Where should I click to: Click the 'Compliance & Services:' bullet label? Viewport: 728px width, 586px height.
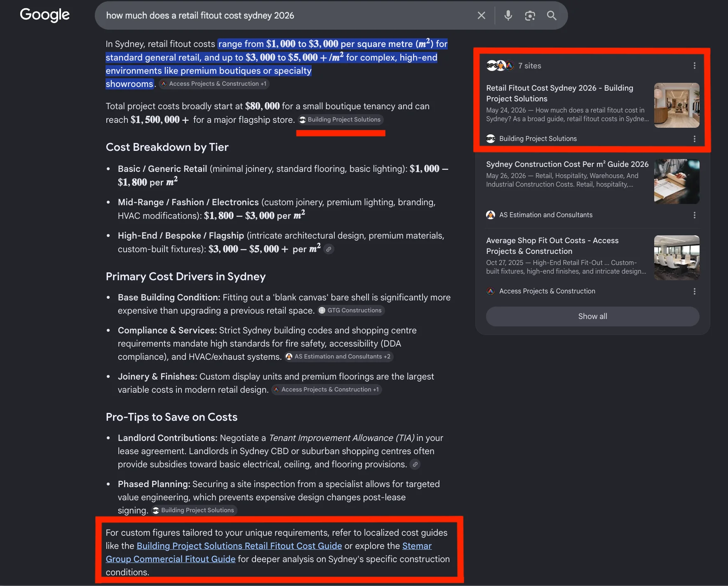167,331
